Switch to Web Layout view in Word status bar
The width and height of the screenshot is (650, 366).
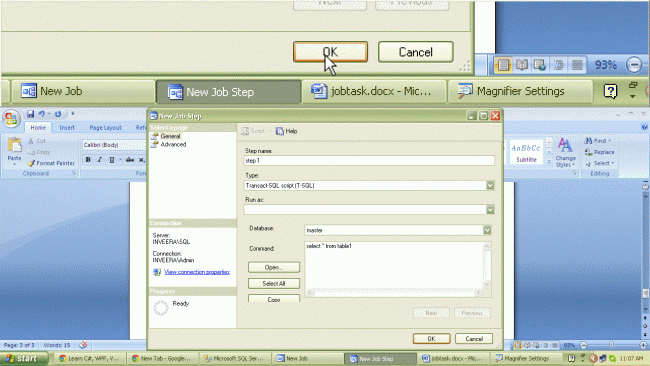(536, 345)
